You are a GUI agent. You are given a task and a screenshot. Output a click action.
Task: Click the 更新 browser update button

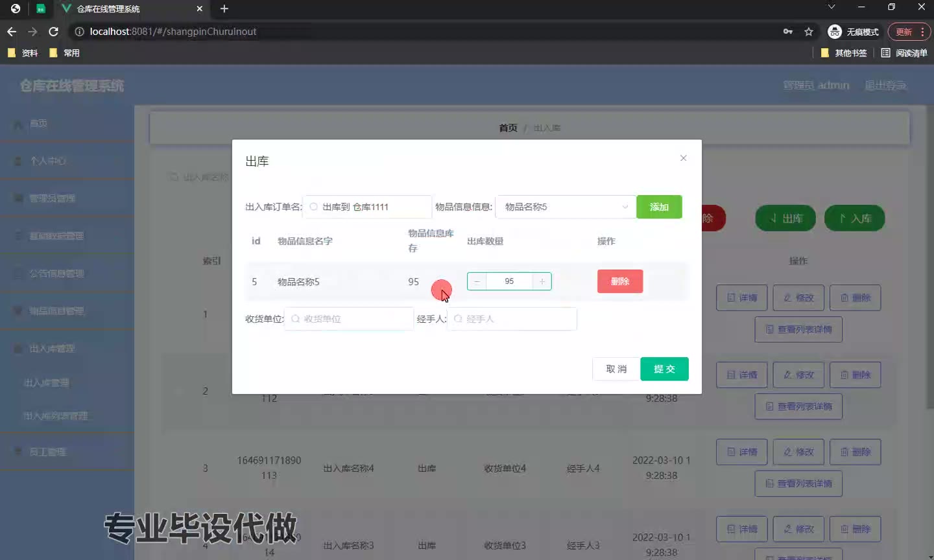pos(904,32)
